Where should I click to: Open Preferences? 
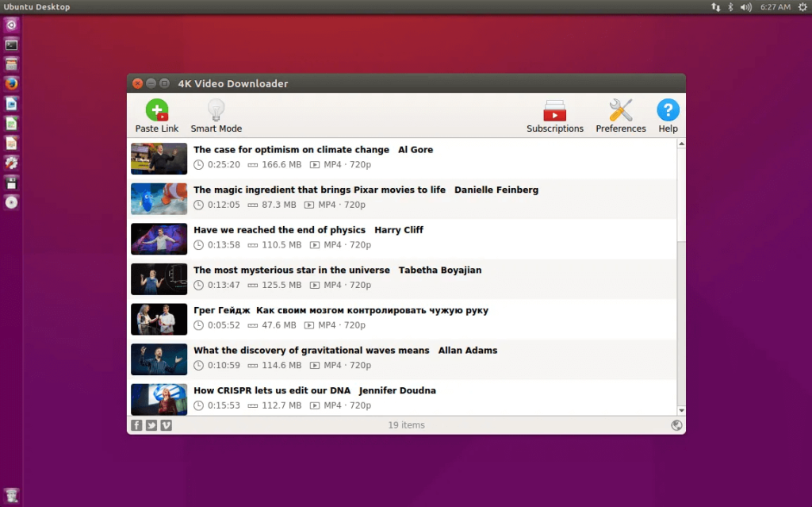click(x=620, y=115)
